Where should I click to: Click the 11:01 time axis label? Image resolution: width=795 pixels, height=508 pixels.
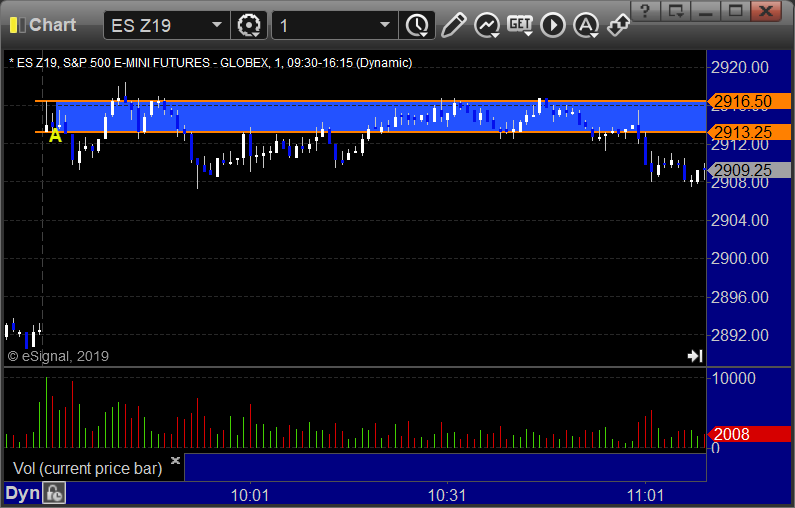645,495
